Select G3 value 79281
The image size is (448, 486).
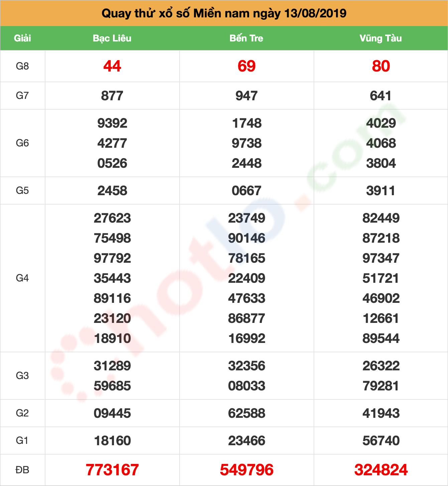pyautogui.click(x=381, y=386)
